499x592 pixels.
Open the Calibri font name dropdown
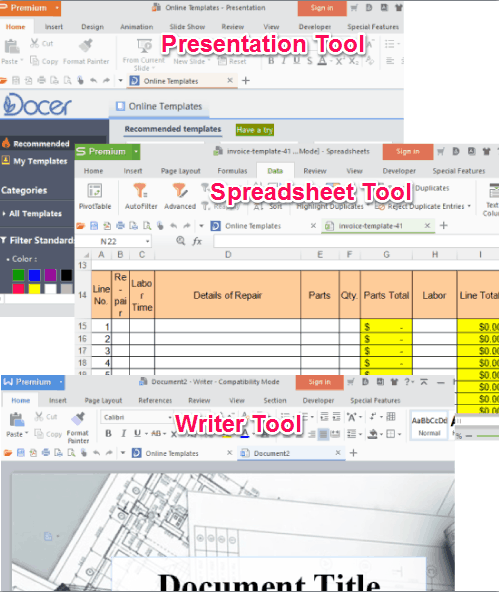(x=169, y=417)
